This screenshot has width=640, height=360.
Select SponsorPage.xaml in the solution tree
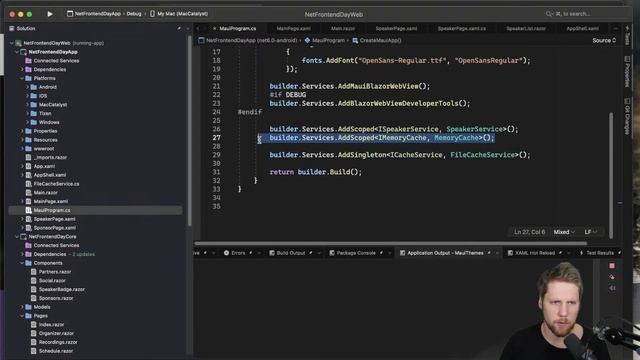pos(55,228)
